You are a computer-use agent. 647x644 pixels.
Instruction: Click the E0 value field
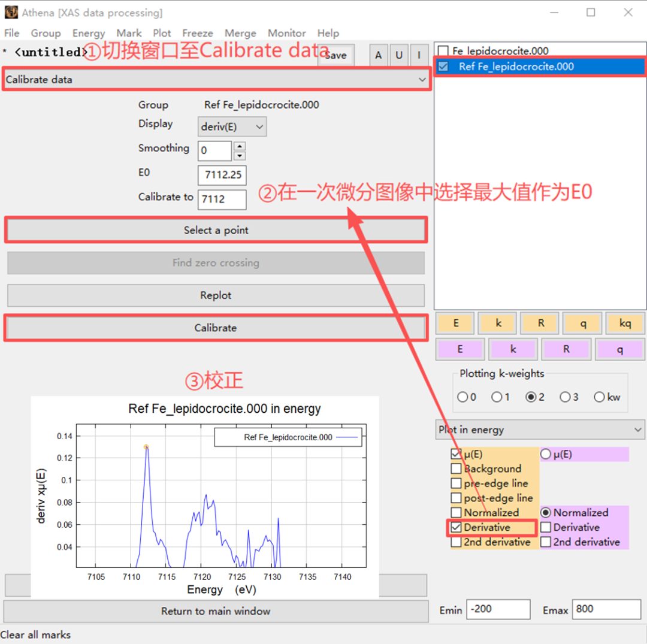coord(222,175)
